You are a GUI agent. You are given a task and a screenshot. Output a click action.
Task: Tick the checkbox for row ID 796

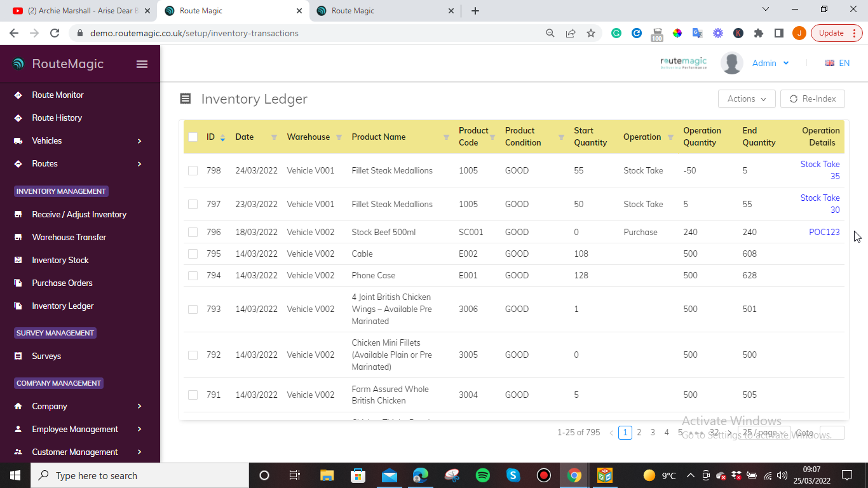[193, 233]
